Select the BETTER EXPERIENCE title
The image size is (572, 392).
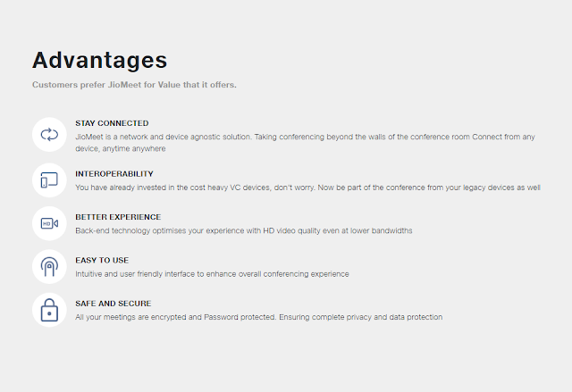pyautogui.click(x=118, y=217)
